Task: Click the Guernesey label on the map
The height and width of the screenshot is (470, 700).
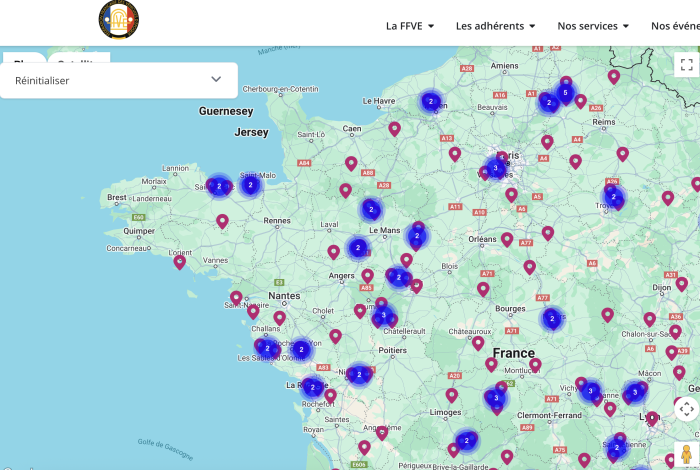Action: click(226, 111)
